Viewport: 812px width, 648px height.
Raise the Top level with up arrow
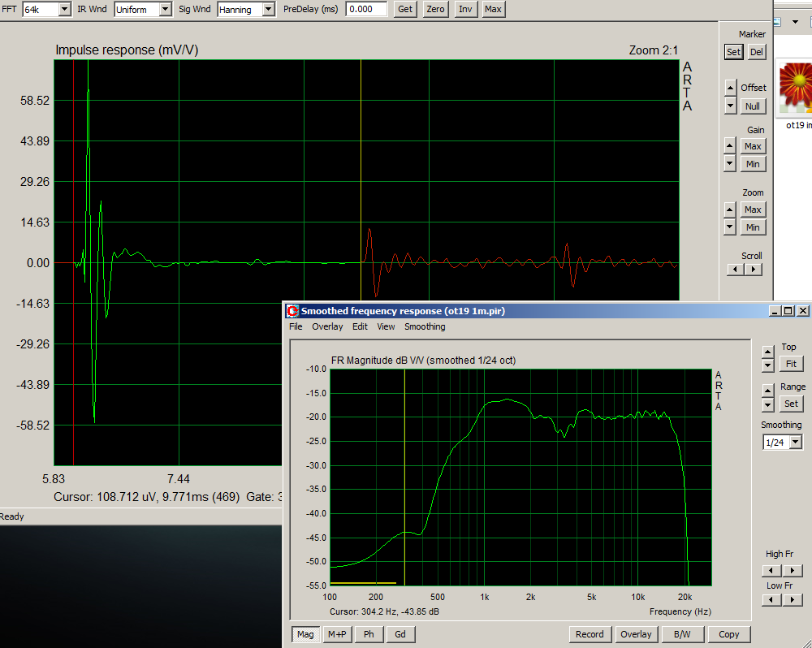tap(768, 352)
